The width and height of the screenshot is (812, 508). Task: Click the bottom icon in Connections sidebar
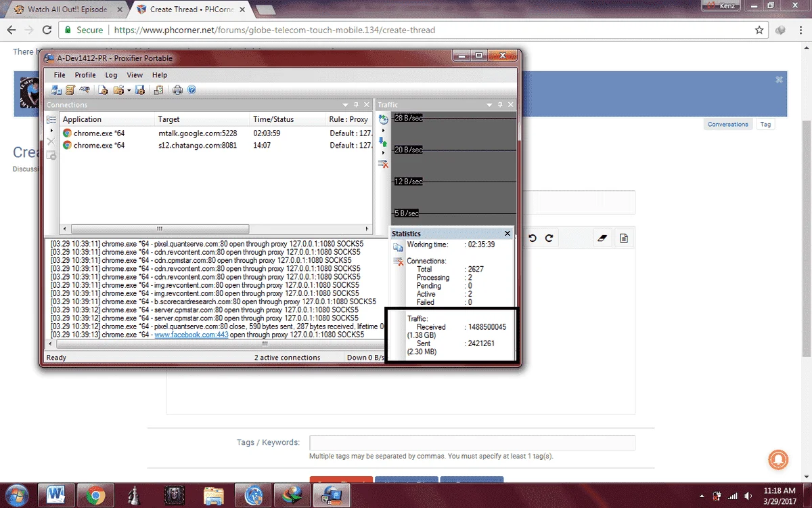pos(51,155)
